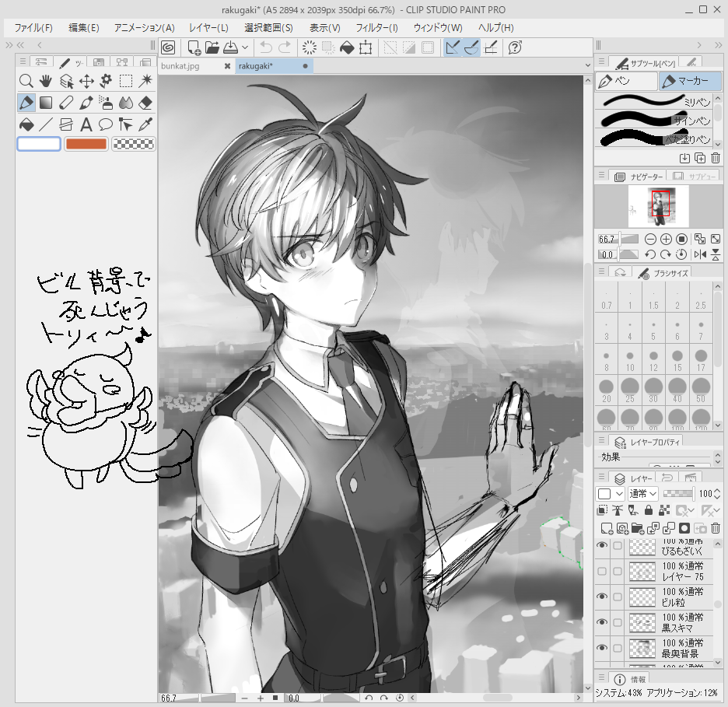The width and height of the screenshot is (728, 707).
Task: Delete layer with trash icon
Action: pyautogui.click(x=716, y=528)
